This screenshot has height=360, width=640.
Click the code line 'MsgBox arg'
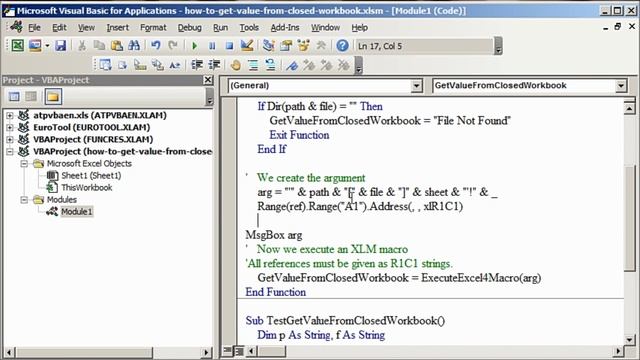[274, 235]
